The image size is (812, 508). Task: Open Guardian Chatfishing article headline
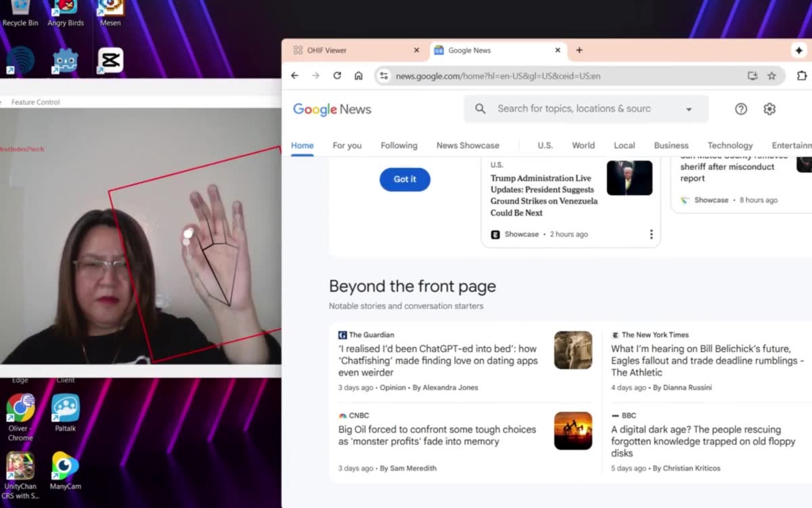pos(438,361)
